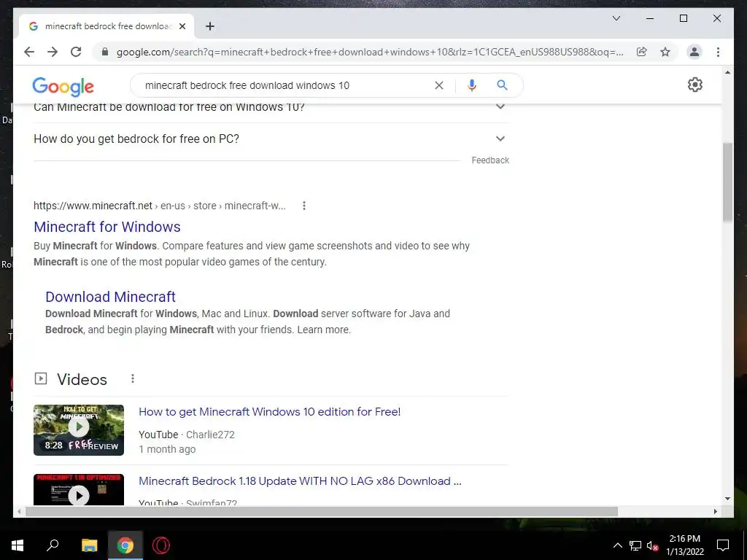The height and width of the screenshot is (560, 747).
Task: View site information via the padlock icon
Action: point(105,52)
